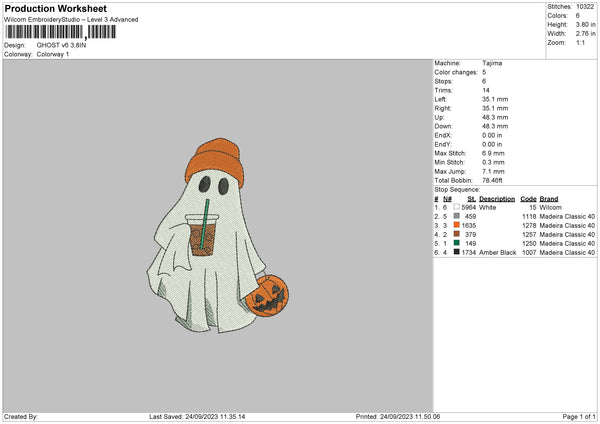Click the Total Bobbin value 78.46ft

492,180
